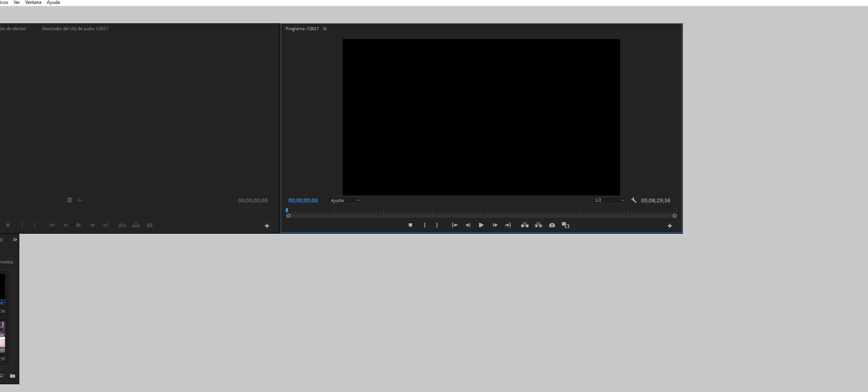Add a marker in the Program monitor

[410, 225]
